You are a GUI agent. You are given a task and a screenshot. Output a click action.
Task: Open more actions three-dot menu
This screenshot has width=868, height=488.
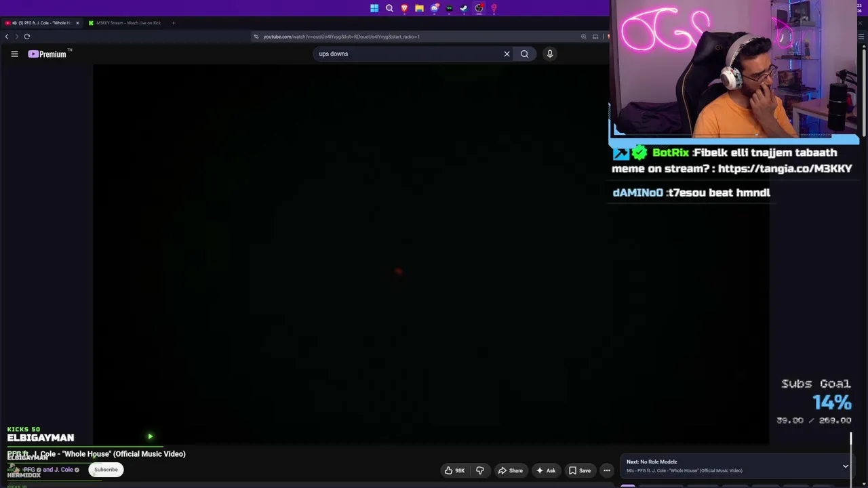(607, 470)
